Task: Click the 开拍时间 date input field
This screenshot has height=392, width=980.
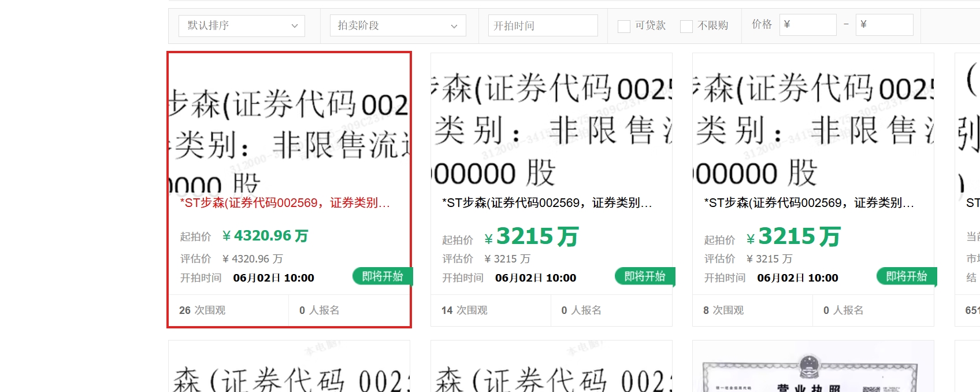Action: [x=543, y=25]
